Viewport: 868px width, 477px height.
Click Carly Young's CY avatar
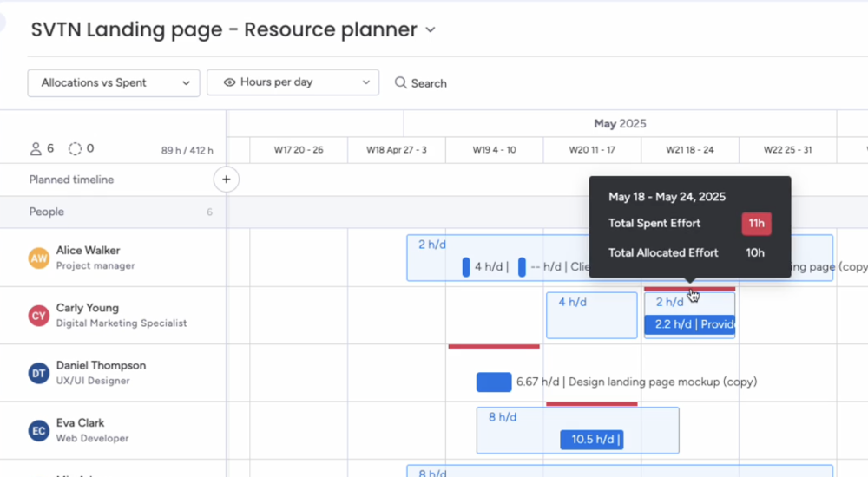click(39, 315)
